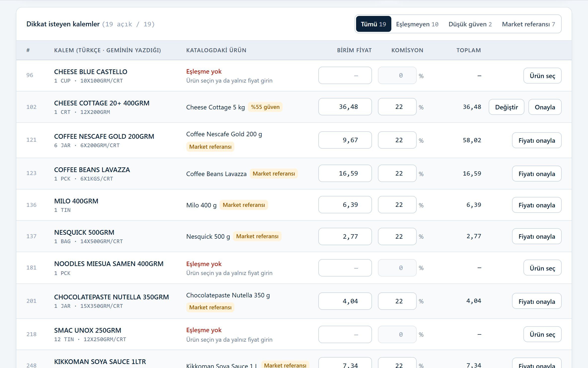Screen dimensions: 588x368
Task: Click catalog product Nesquick 500 g
Action: pyautogui.click(x=208, y=236)
